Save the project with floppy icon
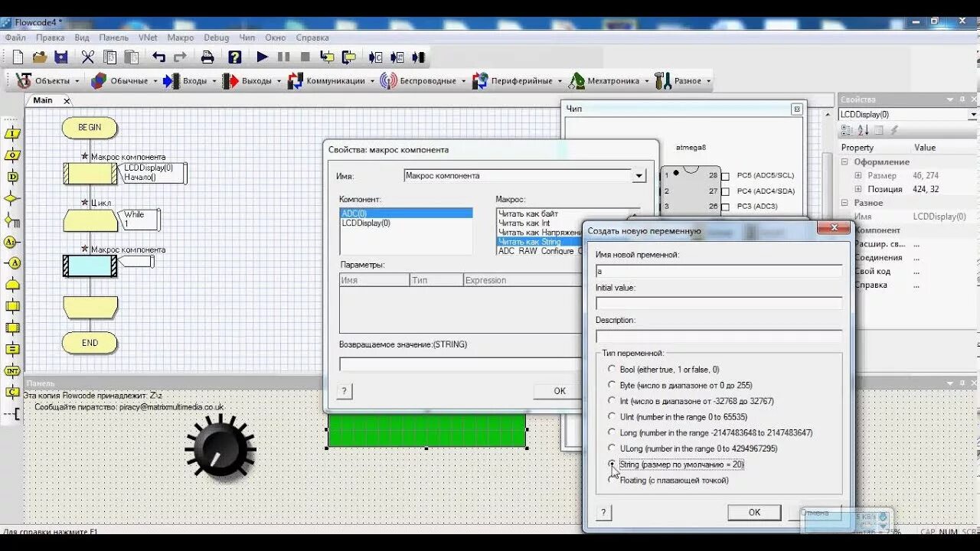Screen dimensions: 980x551 (x=61, y=57)
